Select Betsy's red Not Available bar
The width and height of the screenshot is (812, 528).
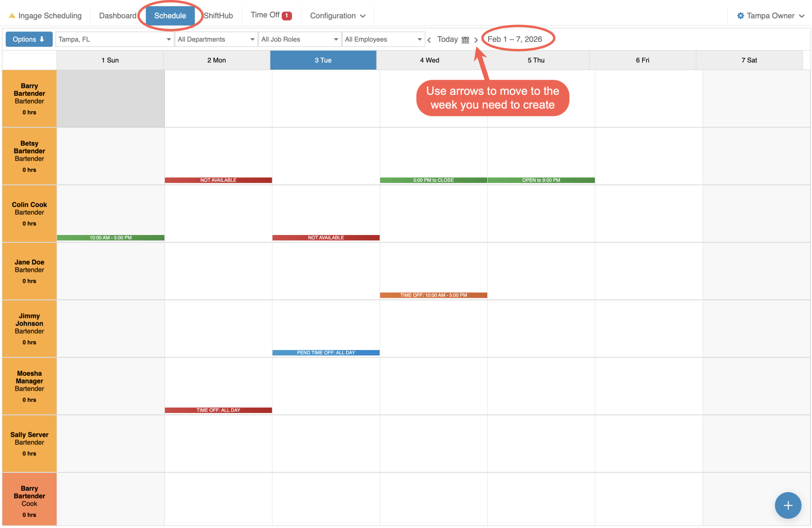(218, 180)
